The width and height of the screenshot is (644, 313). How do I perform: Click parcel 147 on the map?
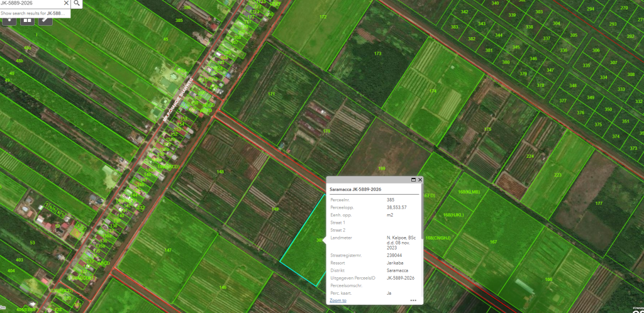tap(168, 250)
